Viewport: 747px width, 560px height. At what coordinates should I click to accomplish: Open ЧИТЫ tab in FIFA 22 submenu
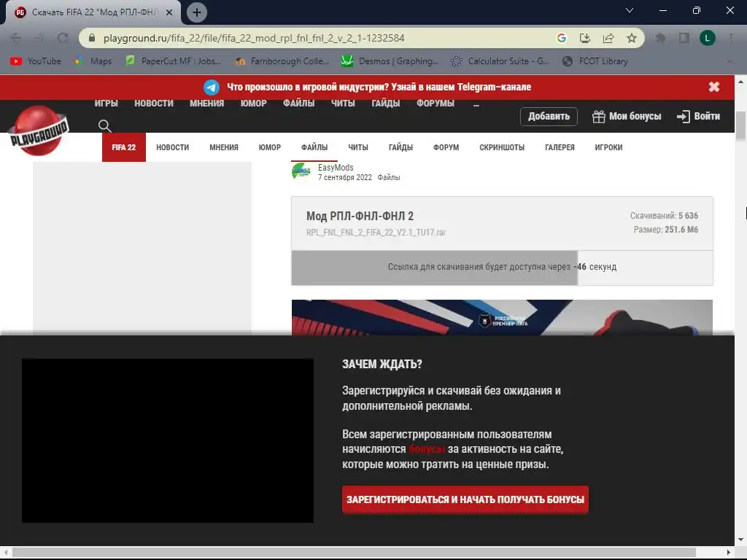[358, 147]
